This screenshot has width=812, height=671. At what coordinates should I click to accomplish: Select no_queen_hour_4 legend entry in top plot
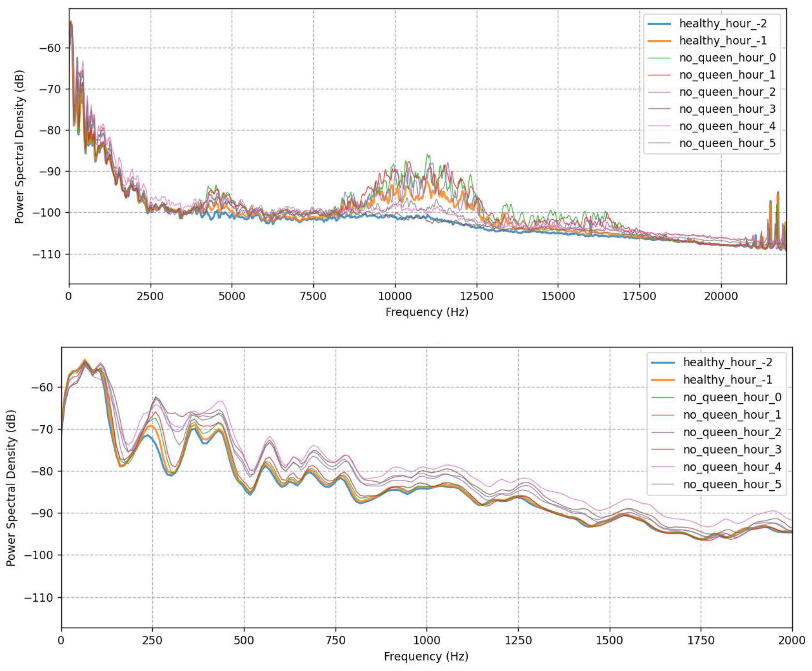point(727,126)
